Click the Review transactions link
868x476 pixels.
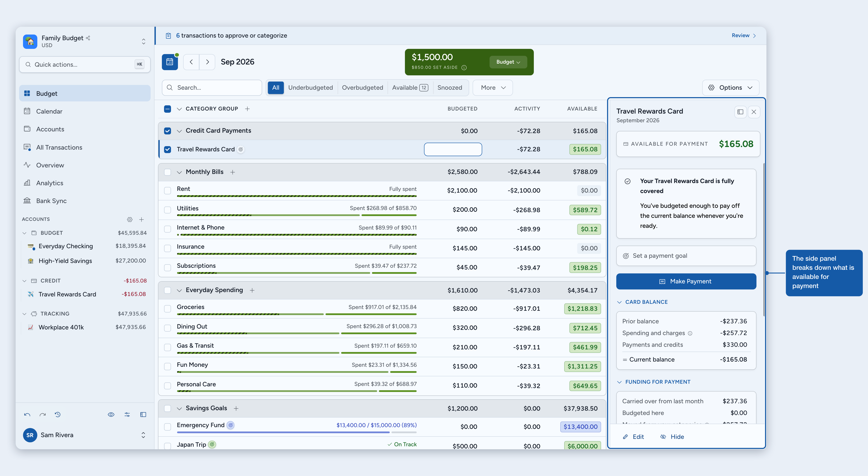tap(744, 35)
